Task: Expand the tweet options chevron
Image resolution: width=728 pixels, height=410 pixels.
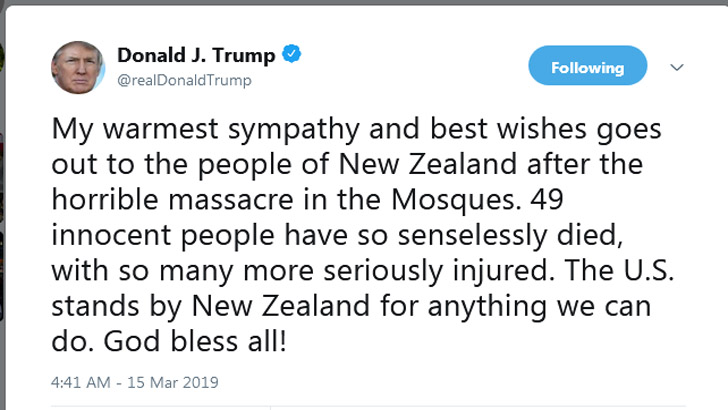Action: (677, 68)
